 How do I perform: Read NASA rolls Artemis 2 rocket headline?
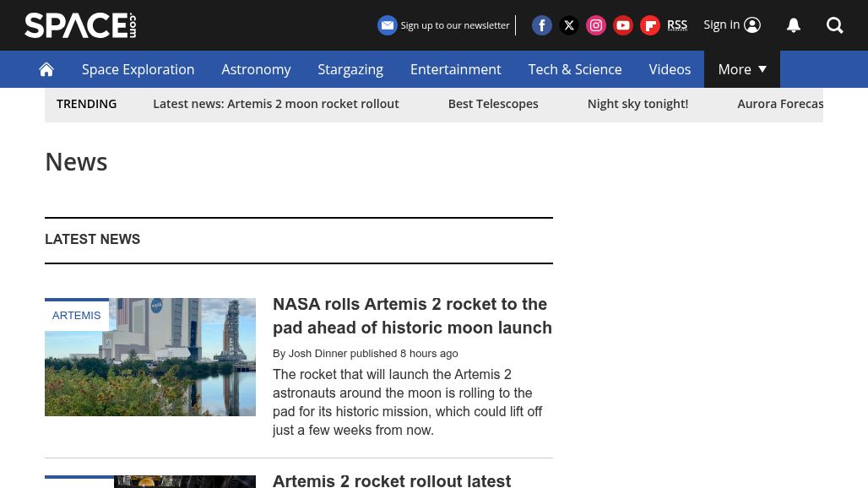pos(412,316)
